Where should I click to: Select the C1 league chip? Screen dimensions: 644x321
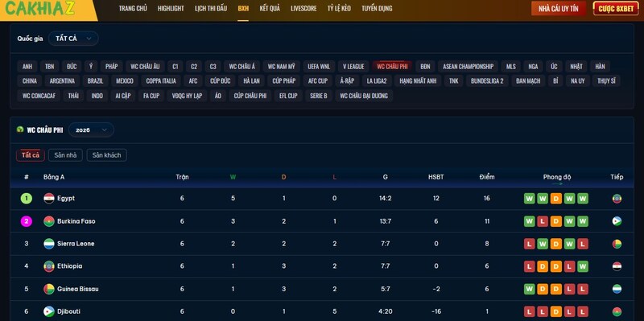175,67
